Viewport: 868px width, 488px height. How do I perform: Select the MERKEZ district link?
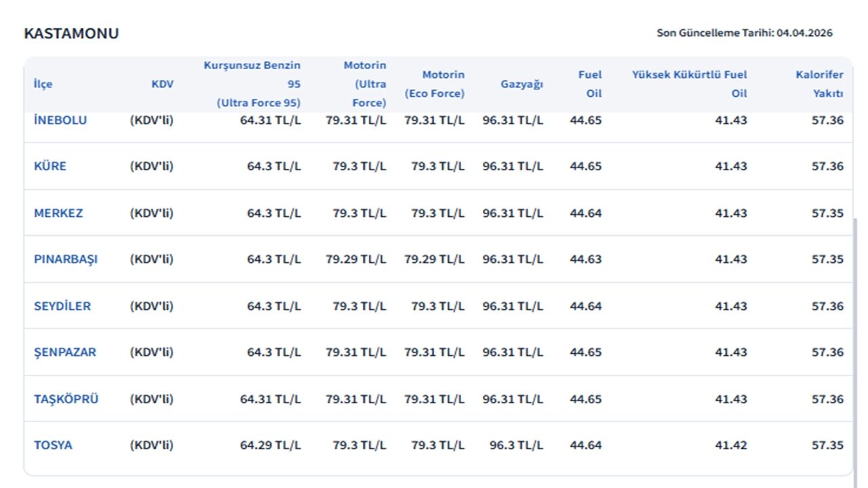pos(58,213)
